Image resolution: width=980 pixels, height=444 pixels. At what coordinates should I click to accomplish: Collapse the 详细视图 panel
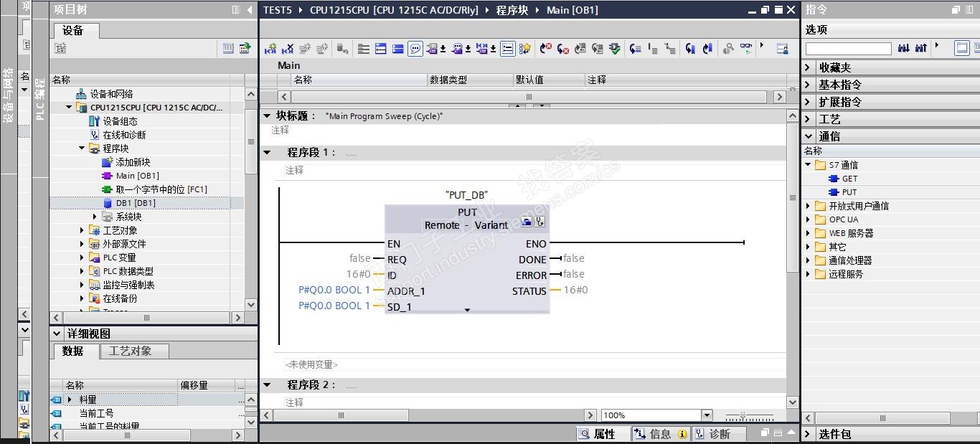click(x=56, y=334)
